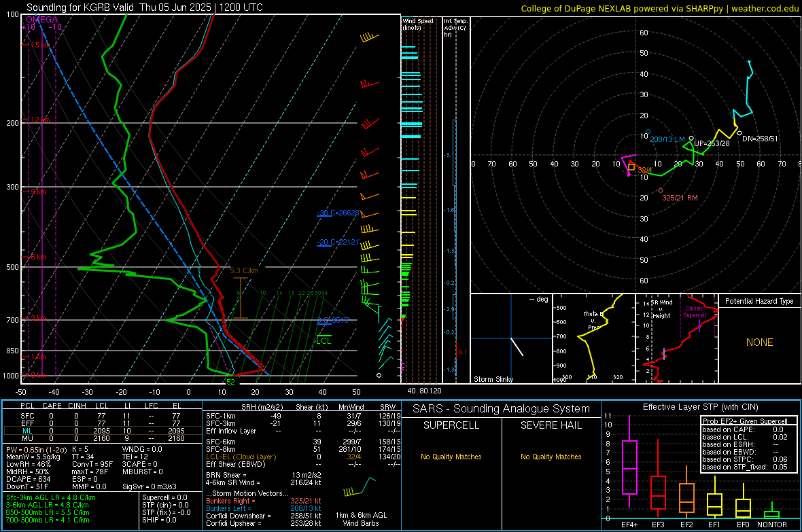Click the Storm Slinky caption

click(493, 379)
